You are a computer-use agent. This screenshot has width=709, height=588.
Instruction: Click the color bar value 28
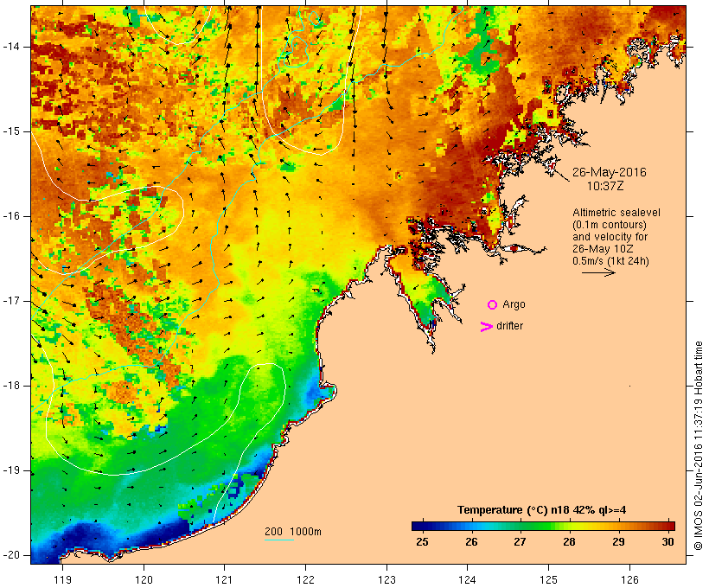[x=569, y=542]
